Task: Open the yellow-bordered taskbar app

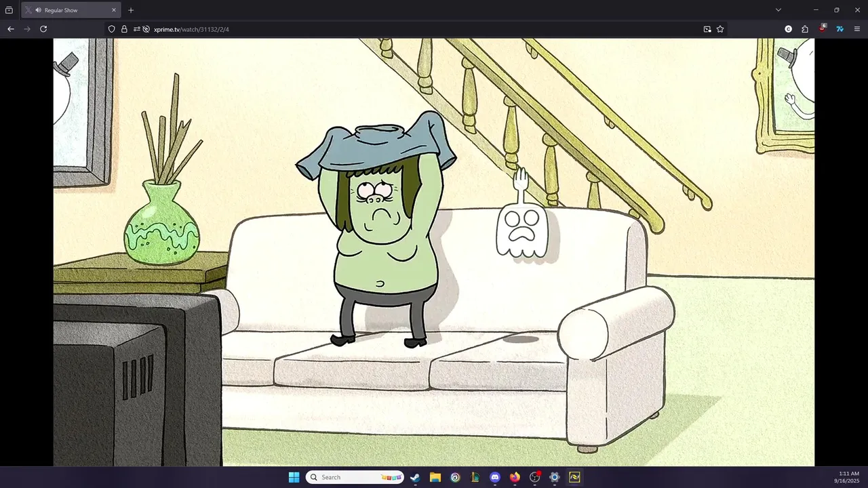Action: coord(574,477)
